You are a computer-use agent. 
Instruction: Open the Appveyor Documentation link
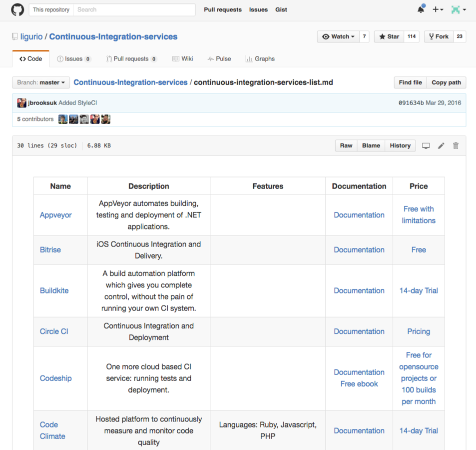(359, 215)
